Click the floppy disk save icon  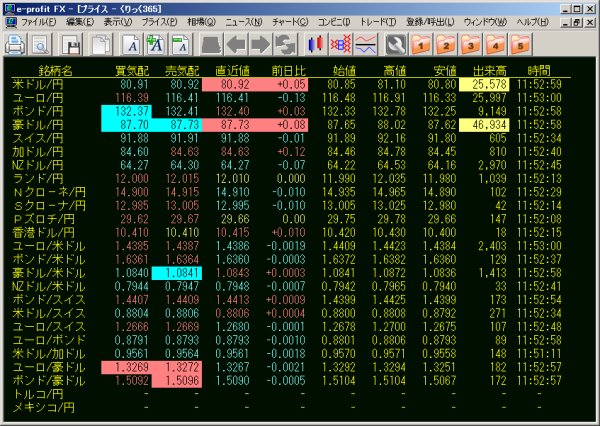71,45
